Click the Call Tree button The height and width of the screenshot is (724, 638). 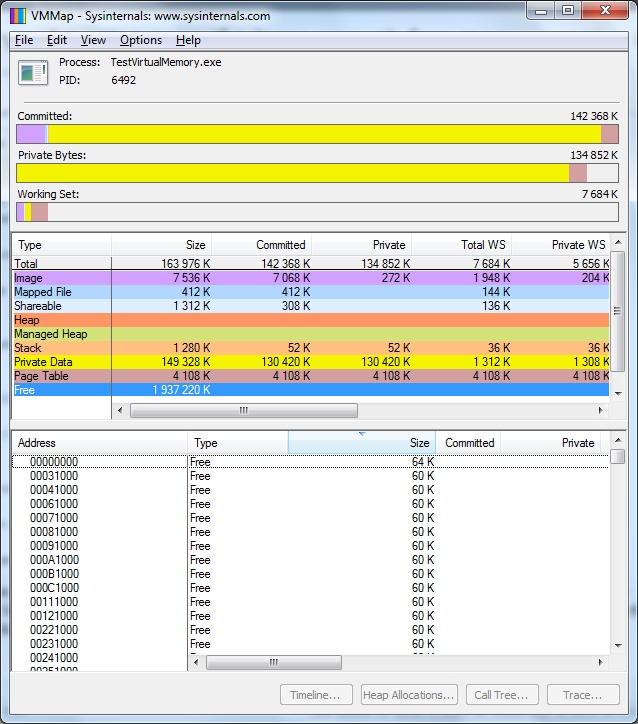502,695
